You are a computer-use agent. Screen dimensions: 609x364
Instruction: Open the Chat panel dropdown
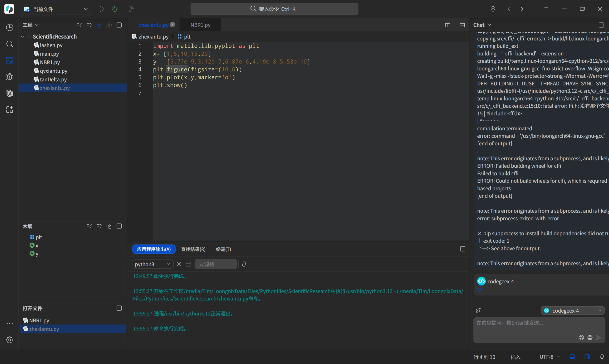(x=482, y=25)
